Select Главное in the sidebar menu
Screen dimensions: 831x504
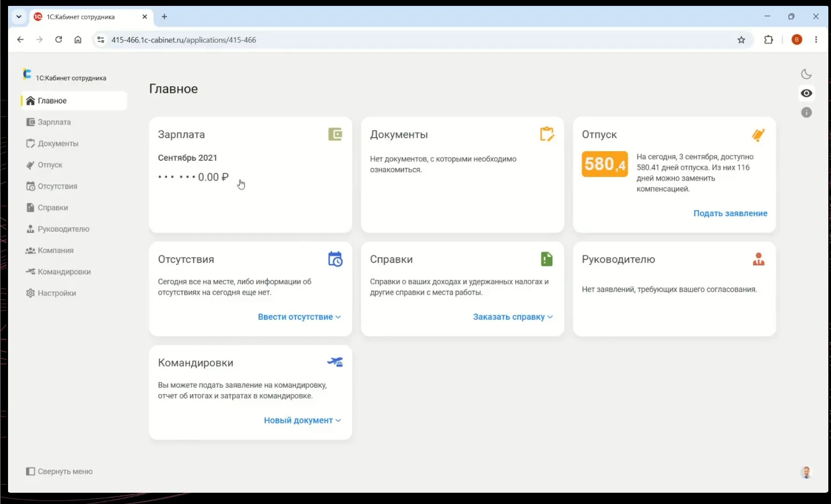(x=74, y=101)
